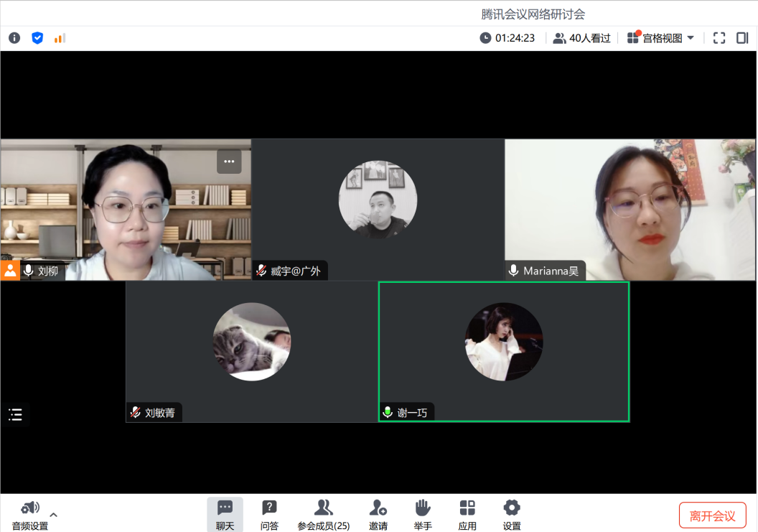Click the 40人看过 viewer count
758x532 pixels.
(x=582, y=37)
